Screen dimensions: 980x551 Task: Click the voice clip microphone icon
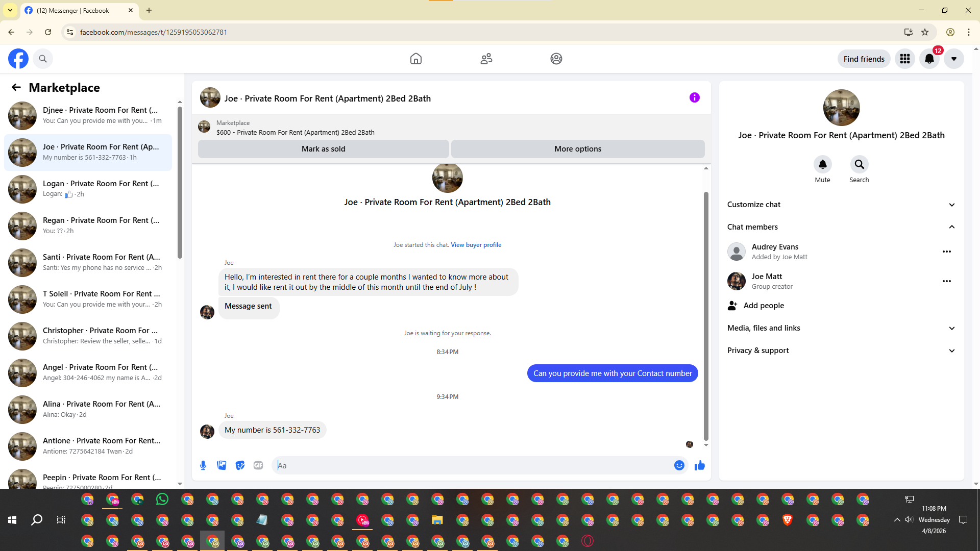tap(203, 465)
